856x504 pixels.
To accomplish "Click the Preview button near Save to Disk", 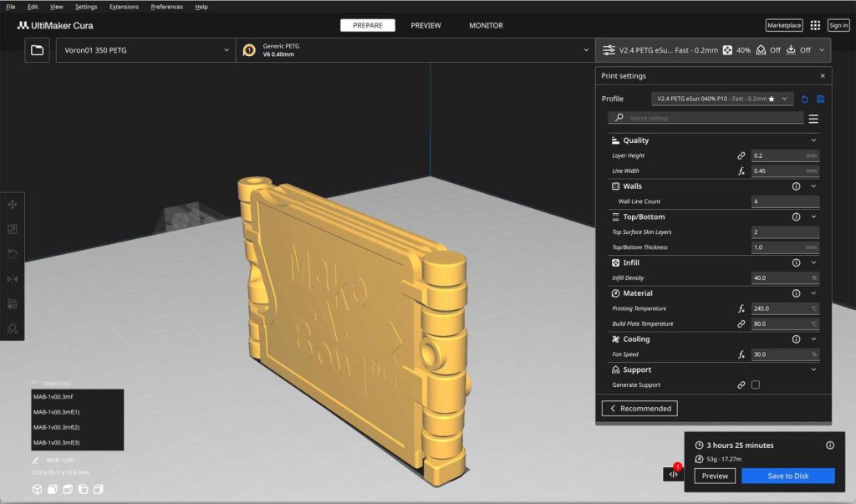I will (x=715, y=476).
